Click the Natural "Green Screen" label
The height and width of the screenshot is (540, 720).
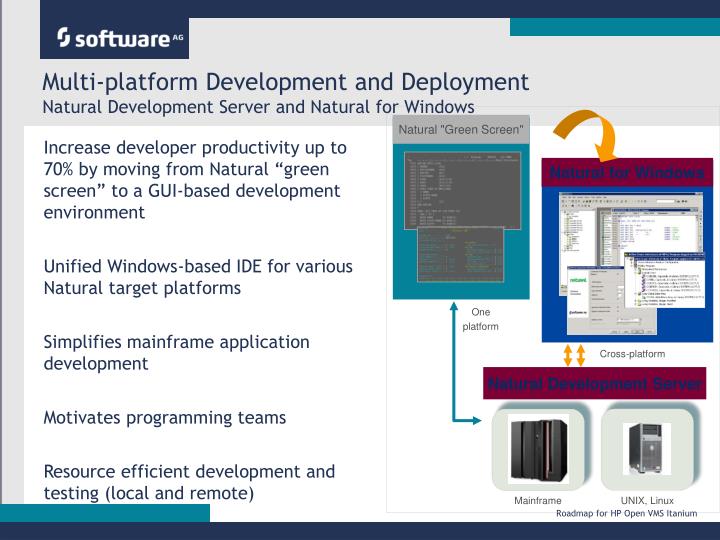pos(461,130)
